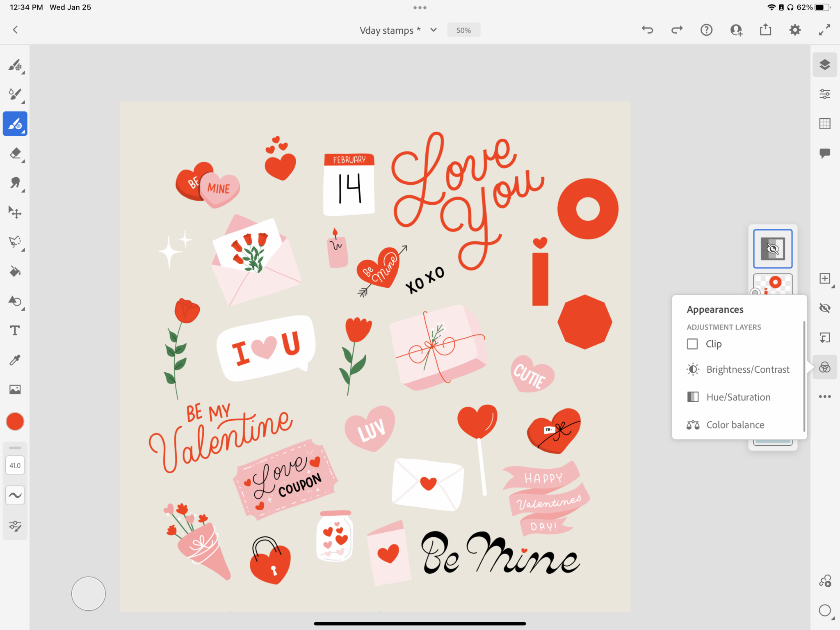Toggle visibility of the hidden layer thumbnail
840x630 pixels.
(772, 248)
